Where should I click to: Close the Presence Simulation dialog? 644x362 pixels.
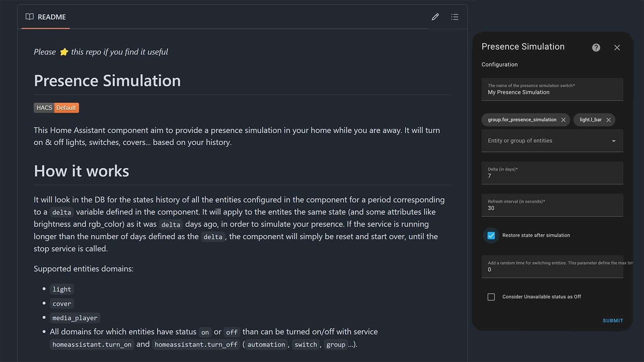(617, 47)
